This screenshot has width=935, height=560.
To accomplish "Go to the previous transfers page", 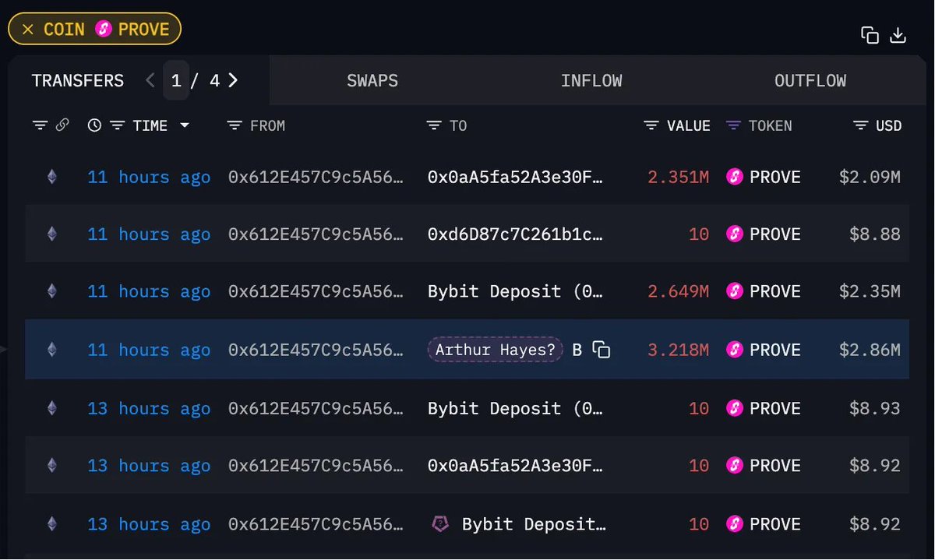I will tap(150, 80).
